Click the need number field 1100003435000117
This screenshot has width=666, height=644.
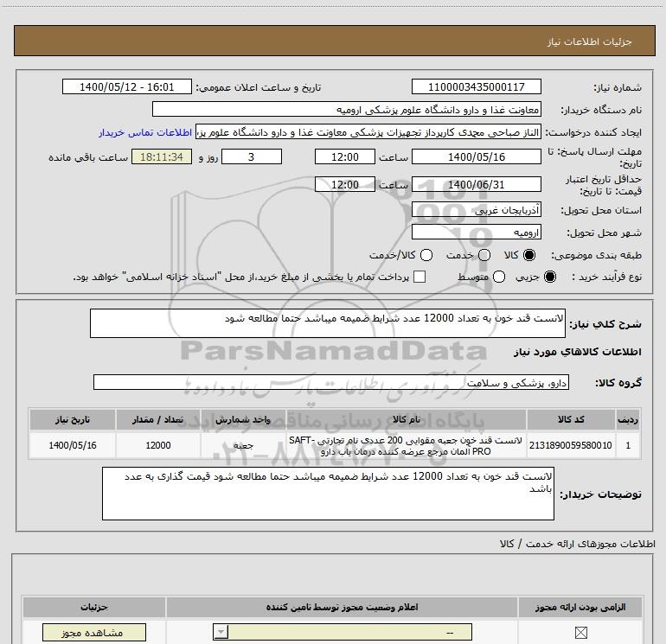click(x=477, y=87)
